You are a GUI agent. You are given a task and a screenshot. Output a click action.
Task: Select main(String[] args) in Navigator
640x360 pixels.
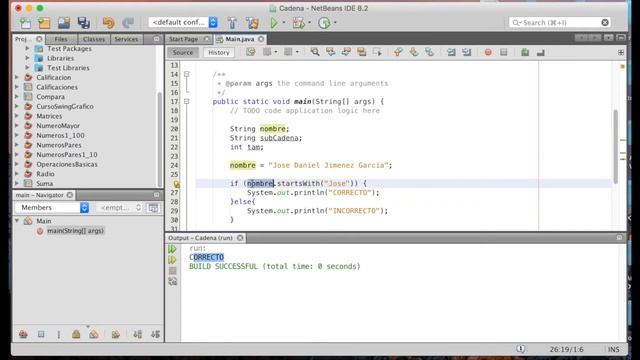click(x=75, y=231)
